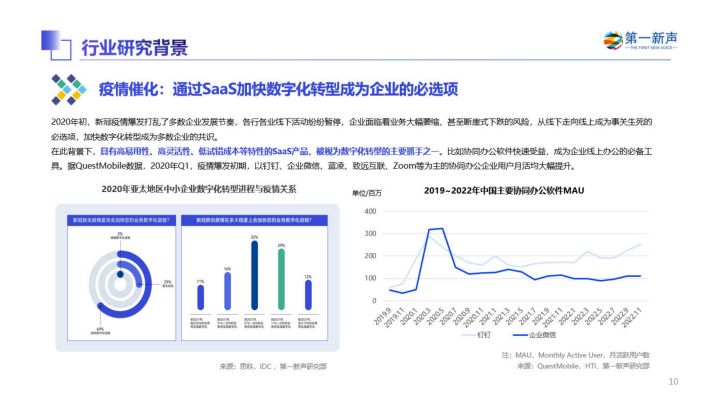Click the 疫情催化 SaaS subtitle text

coord(278,89)
